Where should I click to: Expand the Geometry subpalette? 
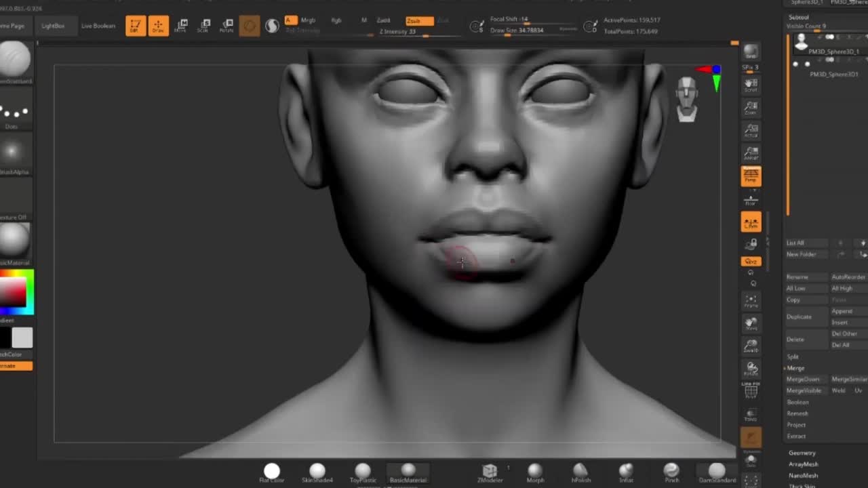802,453
